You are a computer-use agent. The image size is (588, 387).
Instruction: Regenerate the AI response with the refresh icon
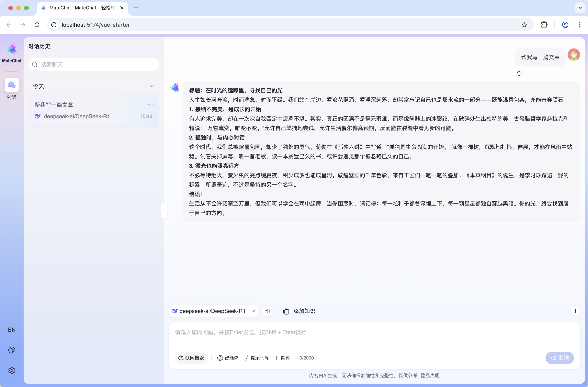[x=519, y=73]
